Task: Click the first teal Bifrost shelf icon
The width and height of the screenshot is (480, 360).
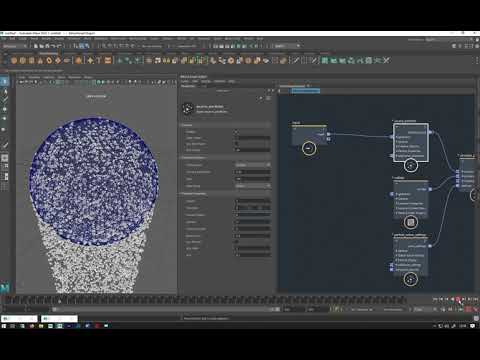Action: click(325, 60)
